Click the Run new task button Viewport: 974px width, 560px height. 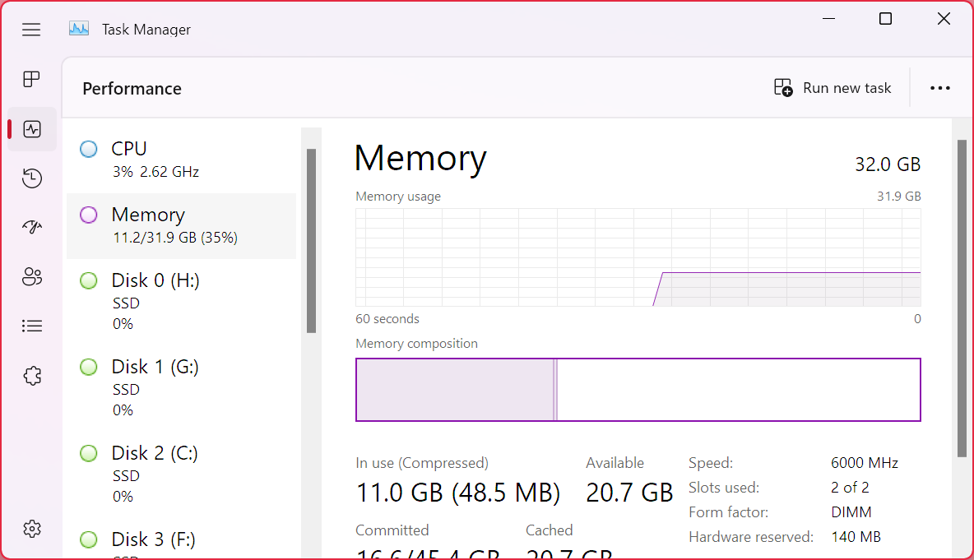(x=833, y=88)
